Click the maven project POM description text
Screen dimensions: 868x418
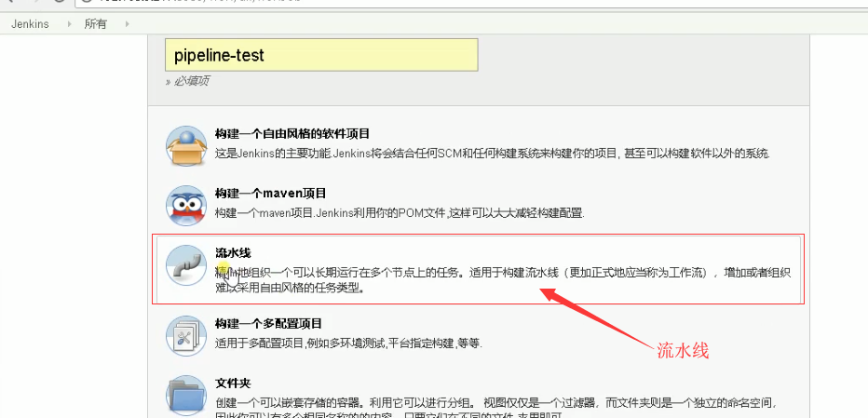click(x=400, y=212)
